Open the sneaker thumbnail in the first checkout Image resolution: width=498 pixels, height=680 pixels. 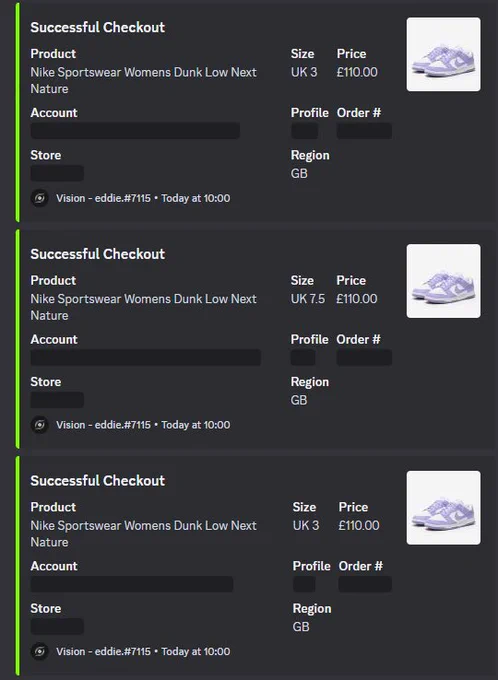(x=443, y=54)
